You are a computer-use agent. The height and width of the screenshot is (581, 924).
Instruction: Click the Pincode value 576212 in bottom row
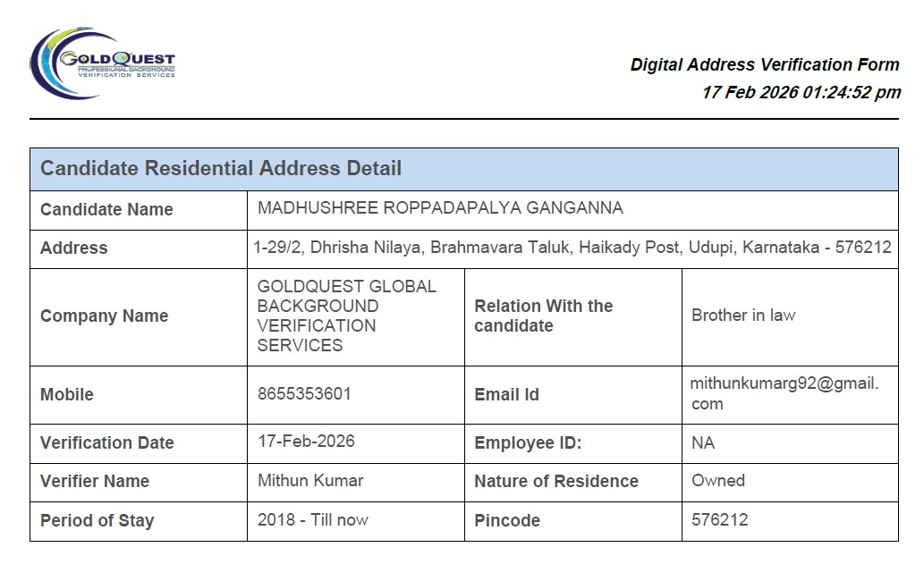(x=719, y=519)
